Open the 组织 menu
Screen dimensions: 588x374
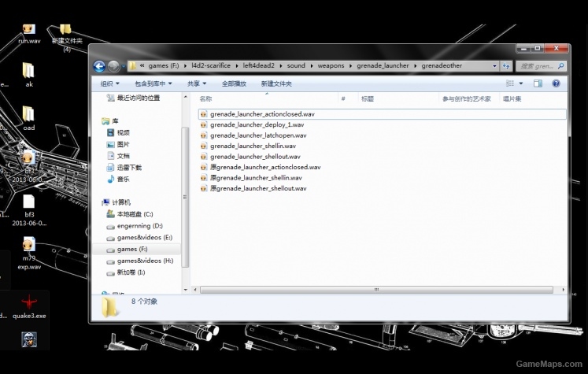110,83
